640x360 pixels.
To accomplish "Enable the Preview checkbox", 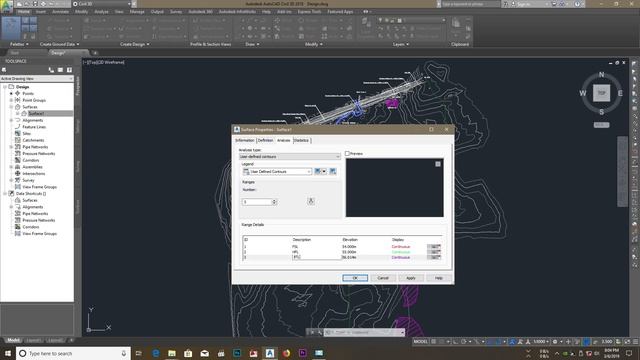I will pos(347,153).
